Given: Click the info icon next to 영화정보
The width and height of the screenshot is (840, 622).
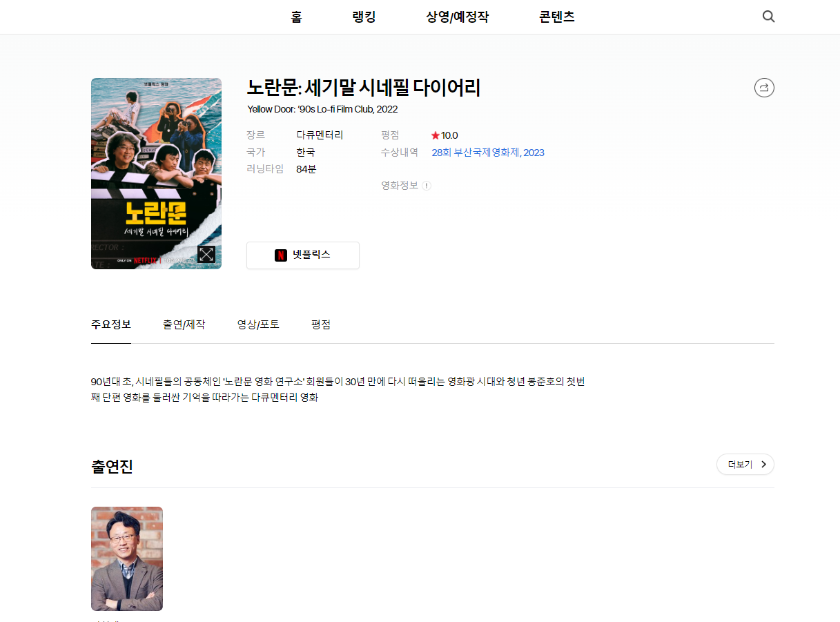Looking at the screenshot, I should point(427,186).
